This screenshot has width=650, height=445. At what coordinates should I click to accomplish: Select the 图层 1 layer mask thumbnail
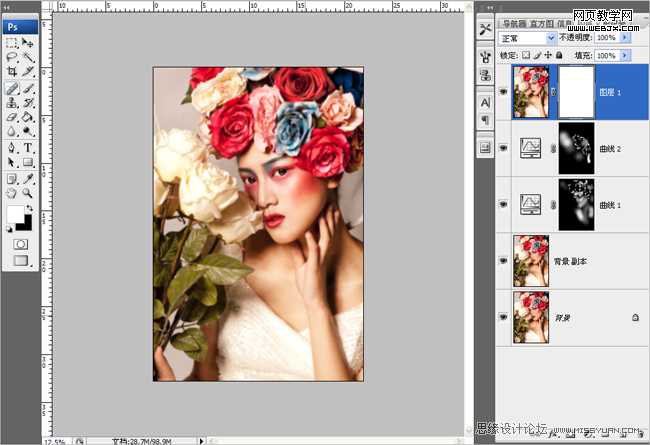pyautogui.click(x=575, y=90)
